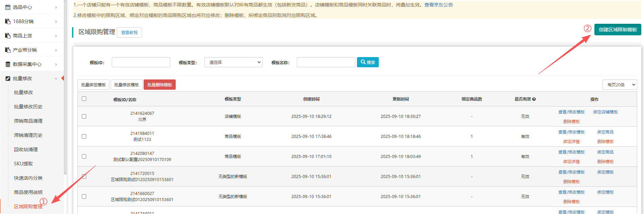The width and height of the screenshot is (644, 214).
Task: Select checkbox for template 2141984011
Action: pos(84,137)
